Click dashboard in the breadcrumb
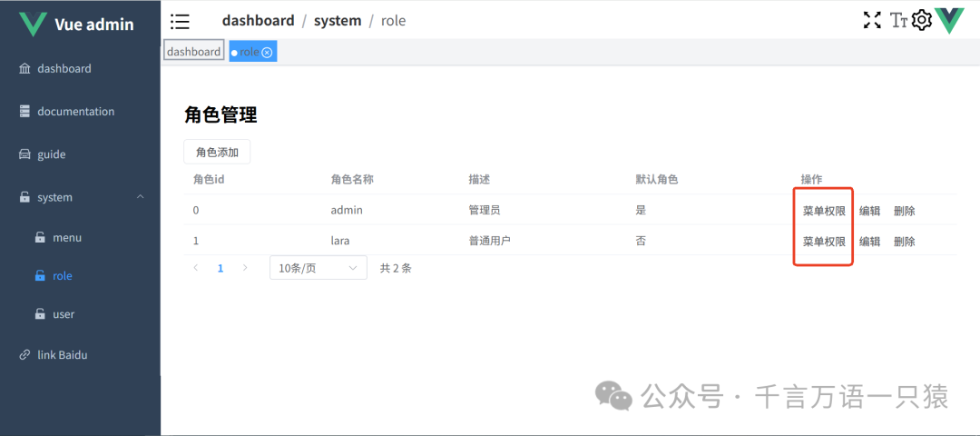Image resolution: width=980 pixels, height=436 pixels. (x=258, y=21)
